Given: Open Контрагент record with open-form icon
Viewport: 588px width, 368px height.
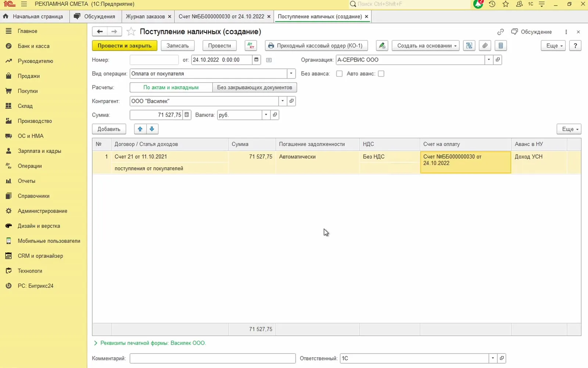Looking at the screenshot, I should [291, 101].
